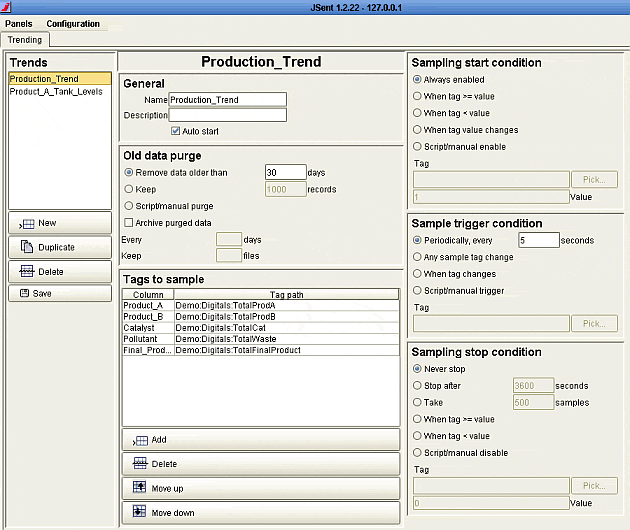The width and height of the screenshot is (630, 530).
Task: Select the Catalyst tag row
Action: click(261, 328)
